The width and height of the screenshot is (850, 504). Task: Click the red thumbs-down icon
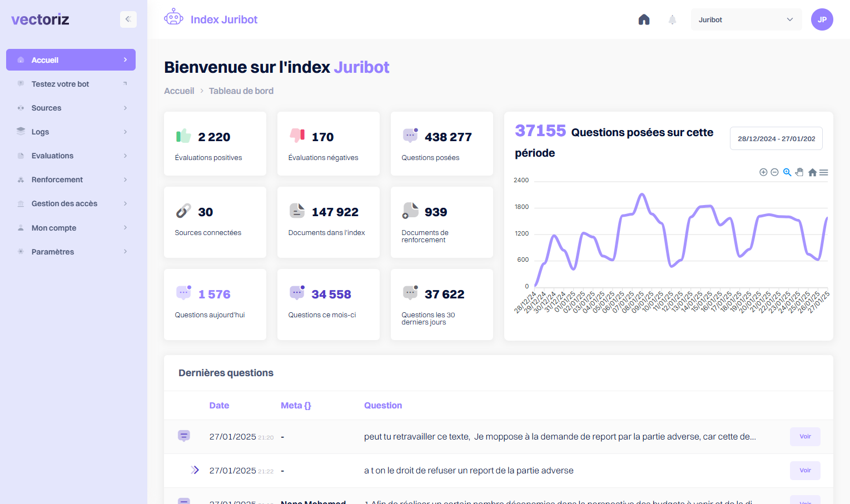pos(297,135)
